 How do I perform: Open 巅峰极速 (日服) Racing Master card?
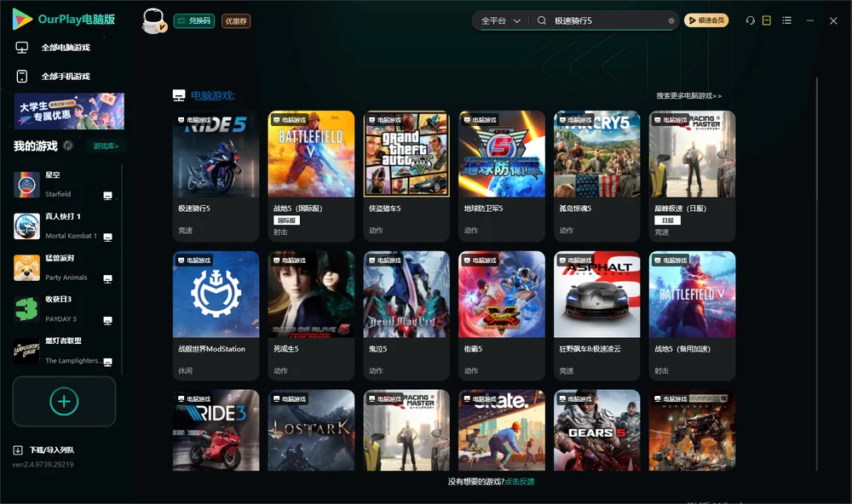(x=692, y=176)
